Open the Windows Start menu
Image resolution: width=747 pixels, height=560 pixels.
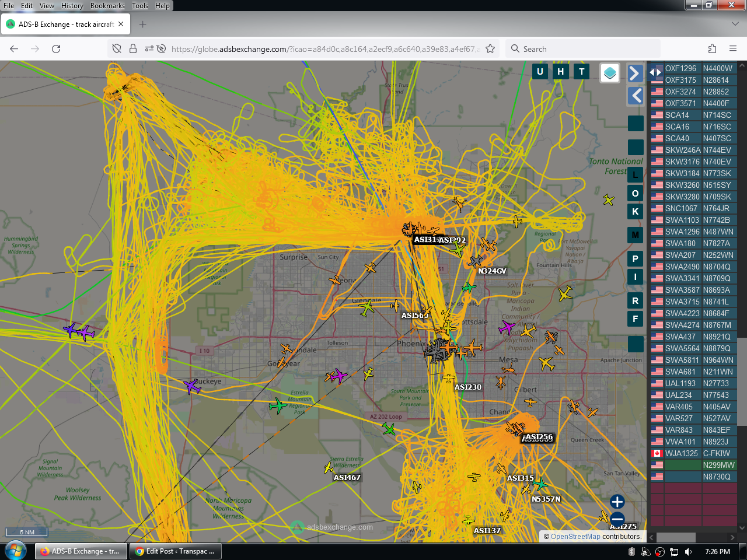point(16,551)
